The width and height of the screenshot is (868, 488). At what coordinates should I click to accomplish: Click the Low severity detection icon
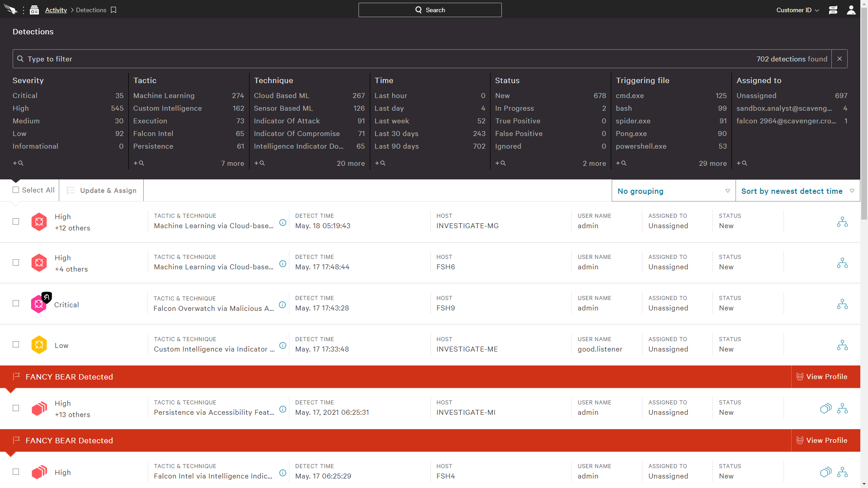pyautogui.click(x=39, y=345)
